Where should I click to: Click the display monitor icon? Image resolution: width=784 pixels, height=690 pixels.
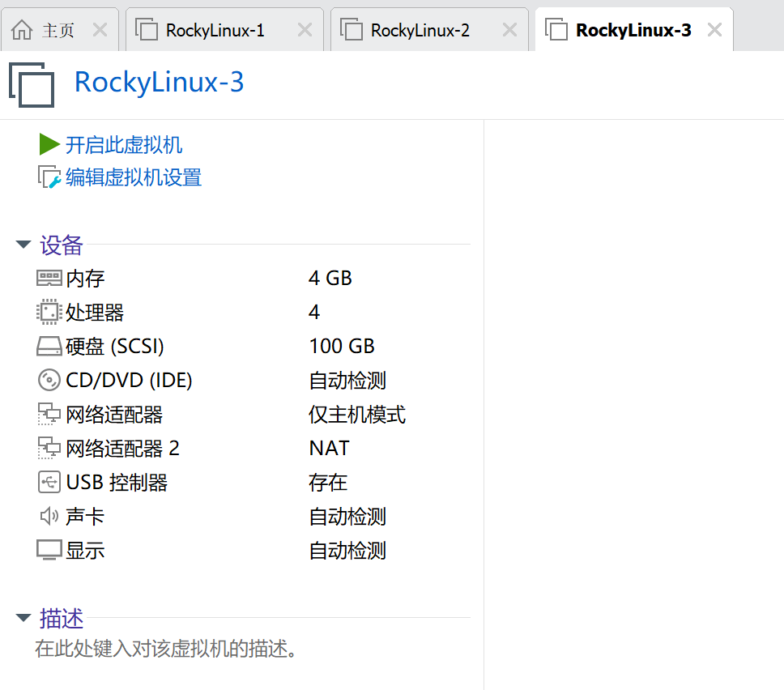tap(49, 550)
